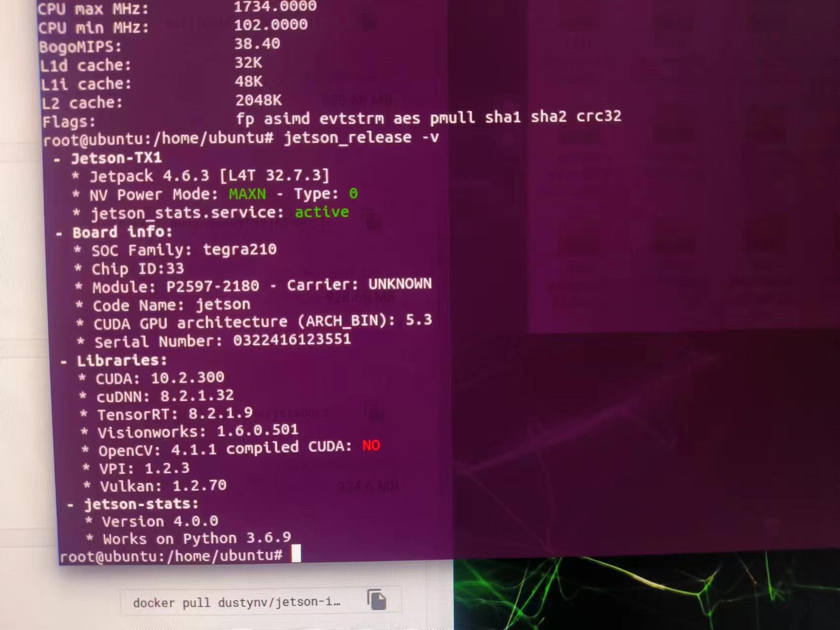Click the terminal cursor at the last prompt

(x=296, y=554)
